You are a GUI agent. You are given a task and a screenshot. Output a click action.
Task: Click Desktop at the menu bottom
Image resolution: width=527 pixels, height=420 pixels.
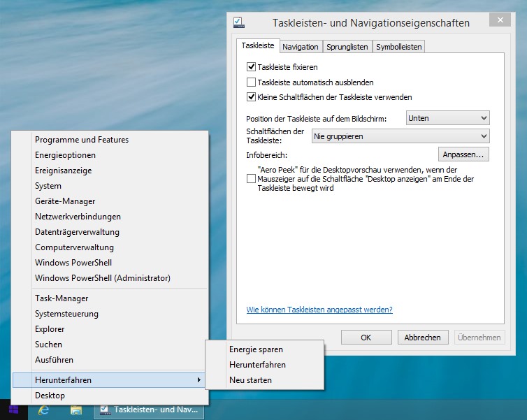[x=110, y=396]
